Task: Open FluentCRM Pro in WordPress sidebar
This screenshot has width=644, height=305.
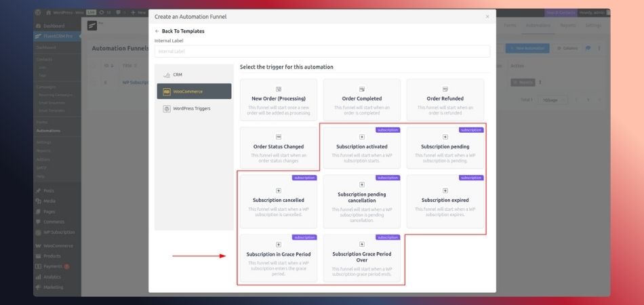Action: point(58,37)
